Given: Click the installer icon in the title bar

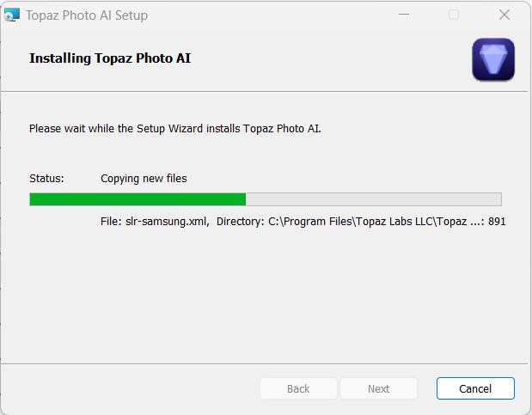Looking at the screenshot, I should 12,15.
